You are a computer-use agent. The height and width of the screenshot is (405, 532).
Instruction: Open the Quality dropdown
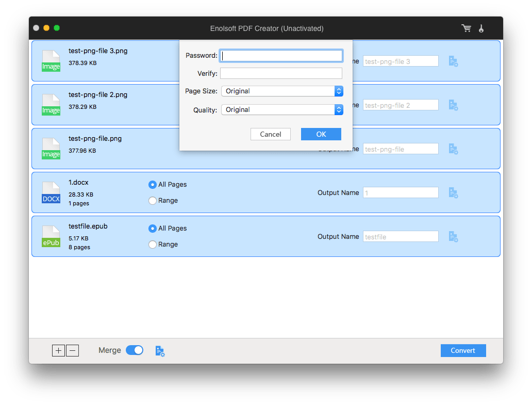282,110
